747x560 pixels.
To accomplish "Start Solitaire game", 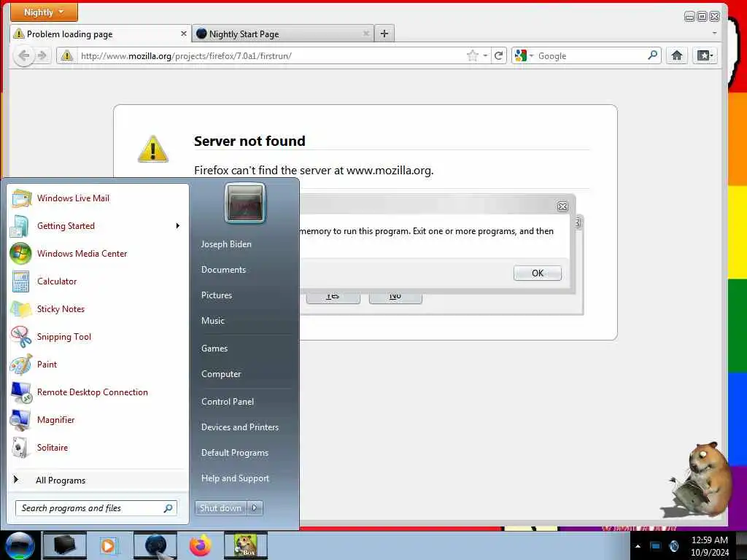I will [x=98, y=447].
